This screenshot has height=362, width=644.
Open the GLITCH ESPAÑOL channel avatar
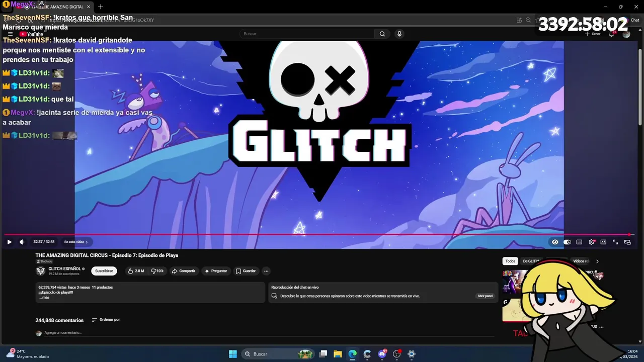pos(41,271)
